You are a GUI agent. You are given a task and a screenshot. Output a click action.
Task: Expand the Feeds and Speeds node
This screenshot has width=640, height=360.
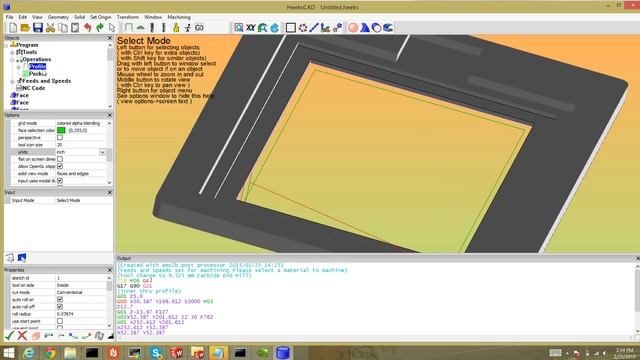(x=12, y=81)
